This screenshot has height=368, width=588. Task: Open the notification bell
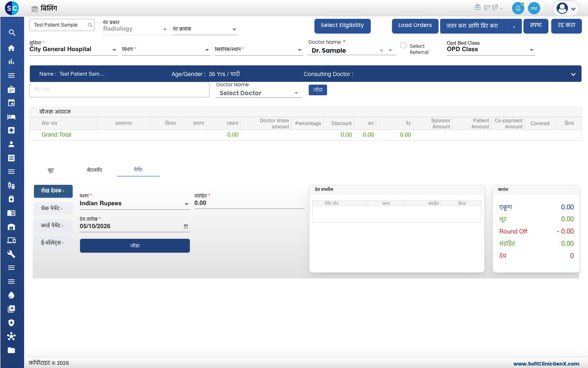(x=518, y=8)
